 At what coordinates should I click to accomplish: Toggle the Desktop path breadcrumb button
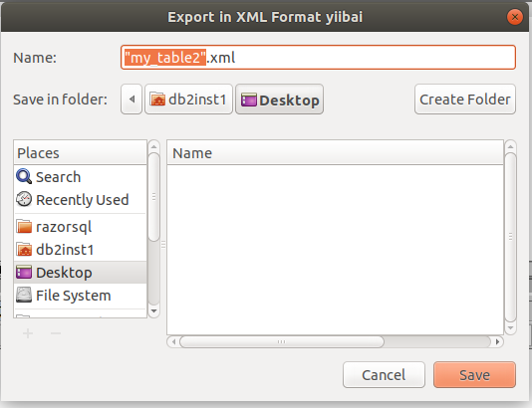click(280, 100)
